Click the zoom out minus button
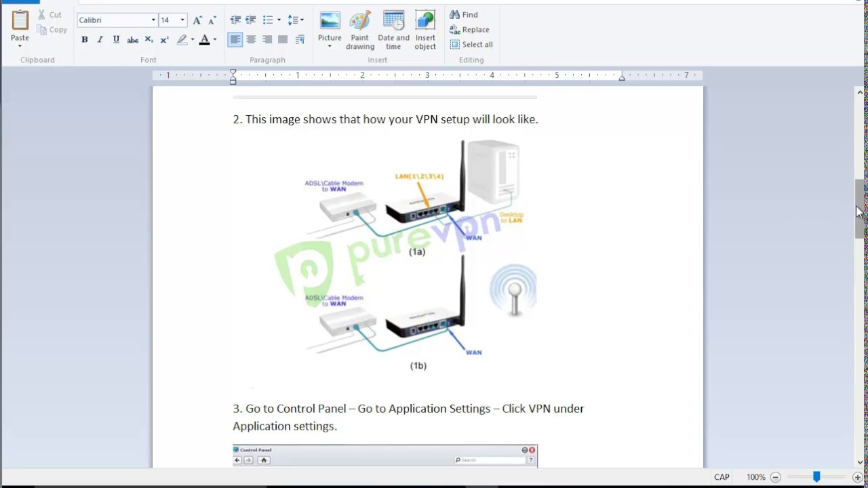The image size is (868, 488). (x=776, y=477)
